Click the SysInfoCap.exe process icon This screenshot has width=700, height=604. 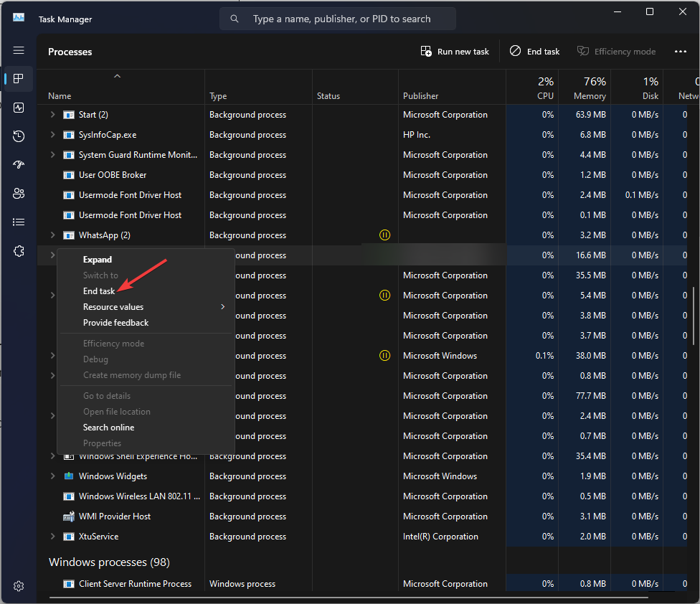[x=69, y=135]
